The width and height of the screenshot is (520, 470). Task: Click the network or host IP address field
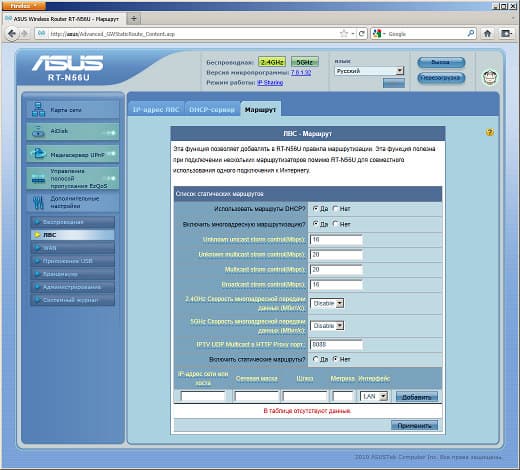203,396
